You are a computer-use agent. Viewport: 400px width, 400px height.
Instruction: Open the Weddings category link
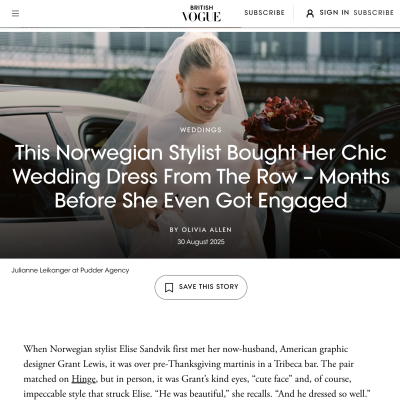(x=201, y=130)
